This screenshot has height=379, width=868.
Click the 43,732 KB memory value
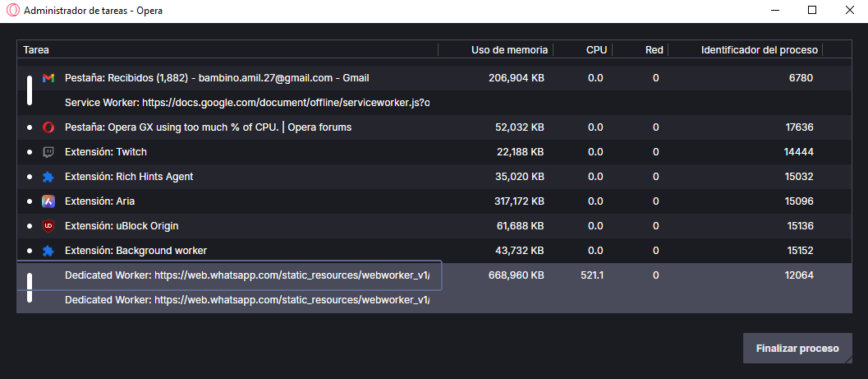(519, 251)
